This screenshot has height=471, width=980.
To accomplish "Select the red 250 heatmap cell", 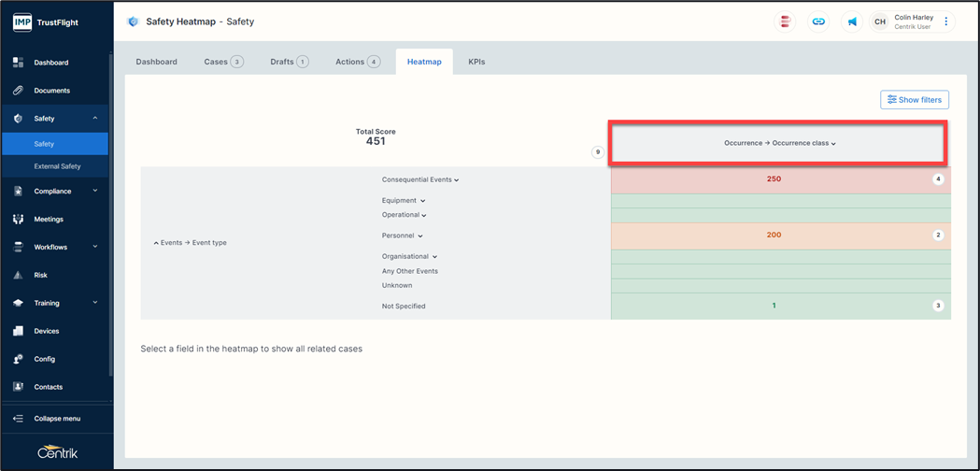I will tap(774, 179).
